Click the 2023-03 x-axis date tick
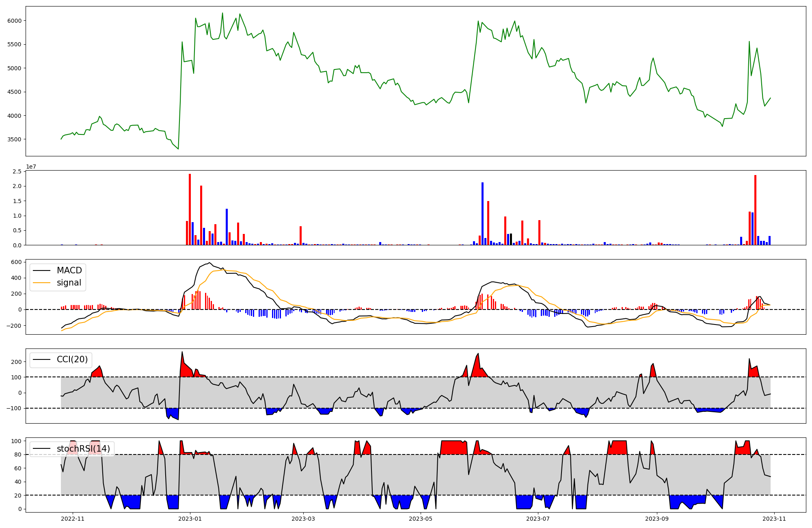 coord(303,519)
